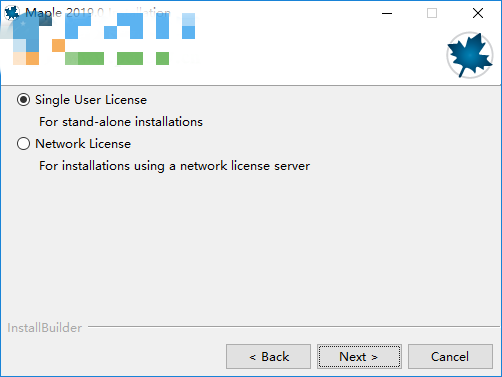Screen dimensions: 502x377
Task: Click the 'Network License' label text
Action: [83, 144]
